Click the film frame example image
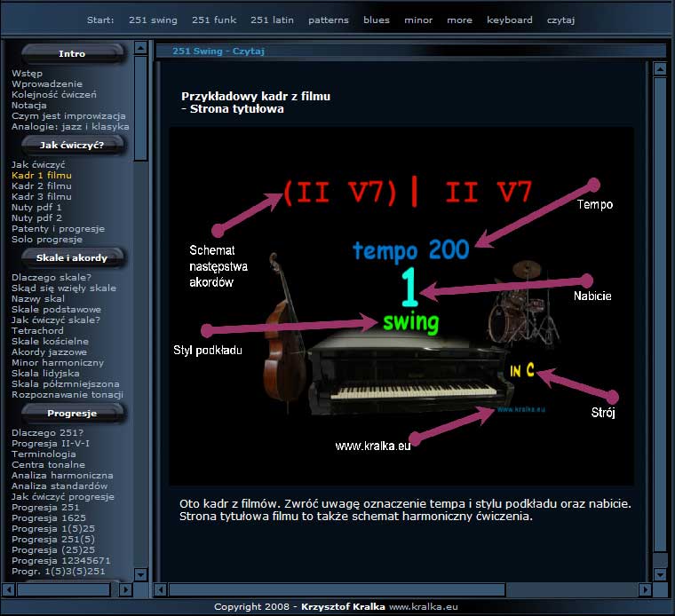Viewport: 675px width, 616px height. tap(401, 306)
